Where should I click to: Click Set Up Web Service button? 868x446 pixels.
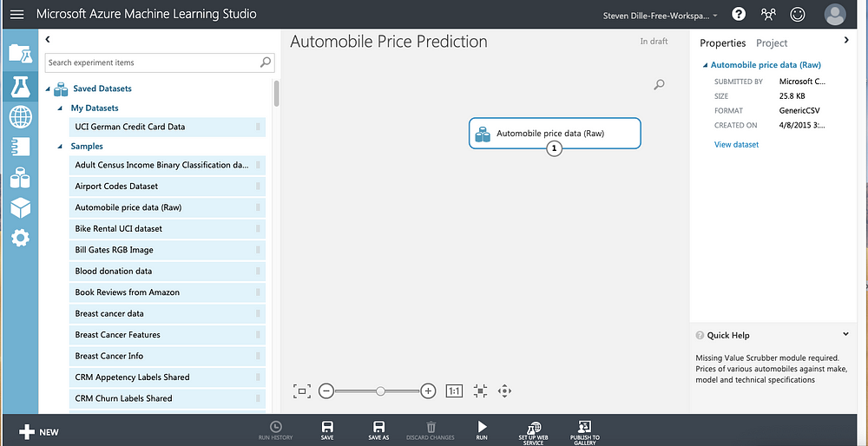click(x=534, y=432)
